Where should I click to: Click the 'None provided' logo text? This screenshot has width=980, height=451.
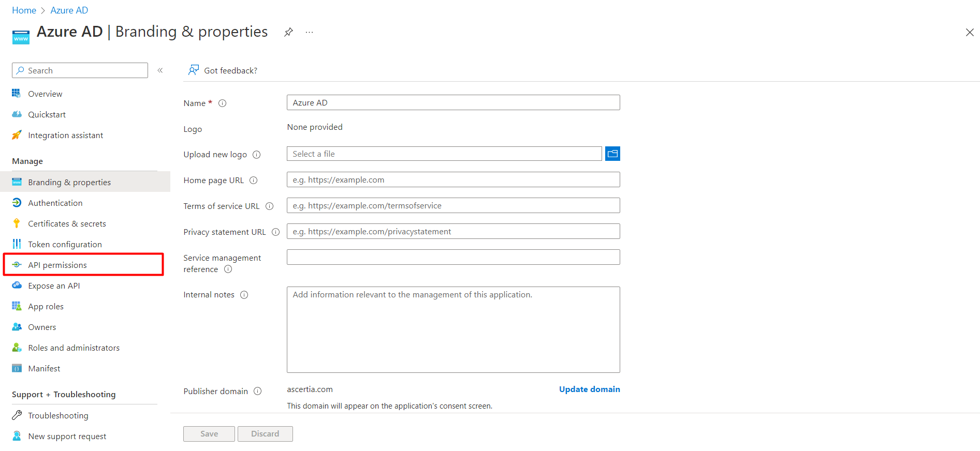click(315, 127)
